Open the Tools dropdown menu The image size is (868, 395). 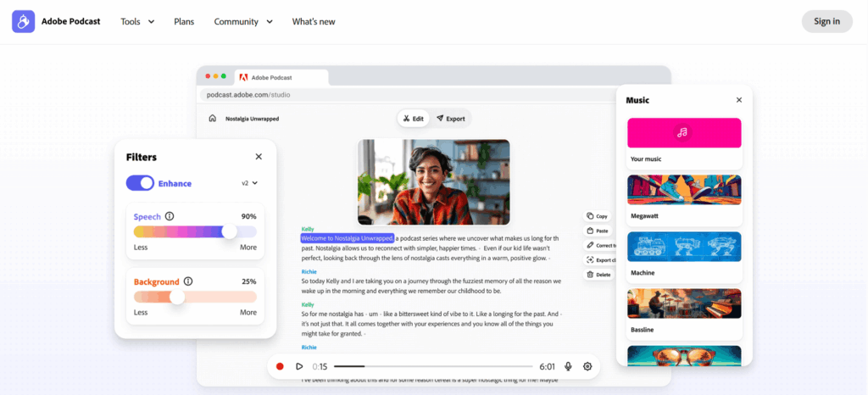pos(137,21)
